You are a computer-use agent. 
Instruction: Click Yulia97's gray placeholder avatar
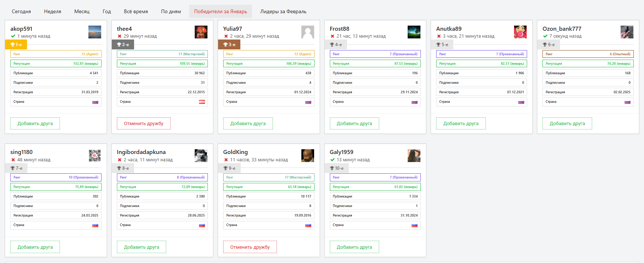(308, 32)
